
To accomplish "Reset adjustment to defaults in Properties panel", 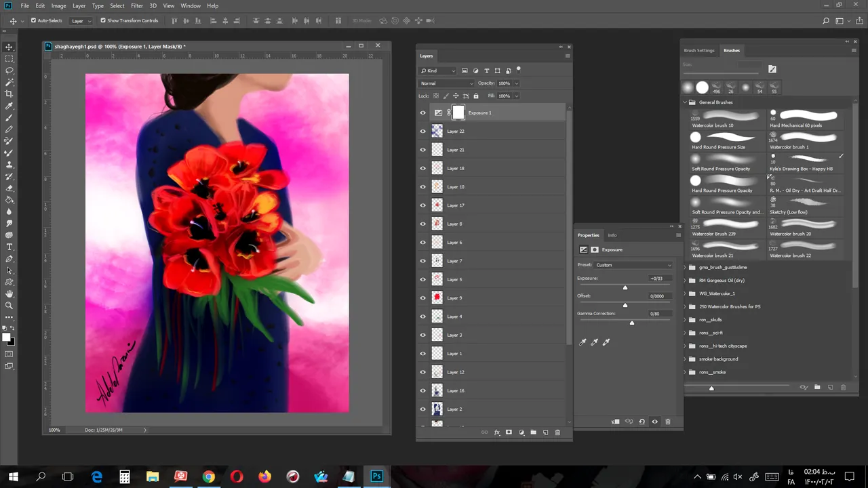I will click(x=642, y=422).
